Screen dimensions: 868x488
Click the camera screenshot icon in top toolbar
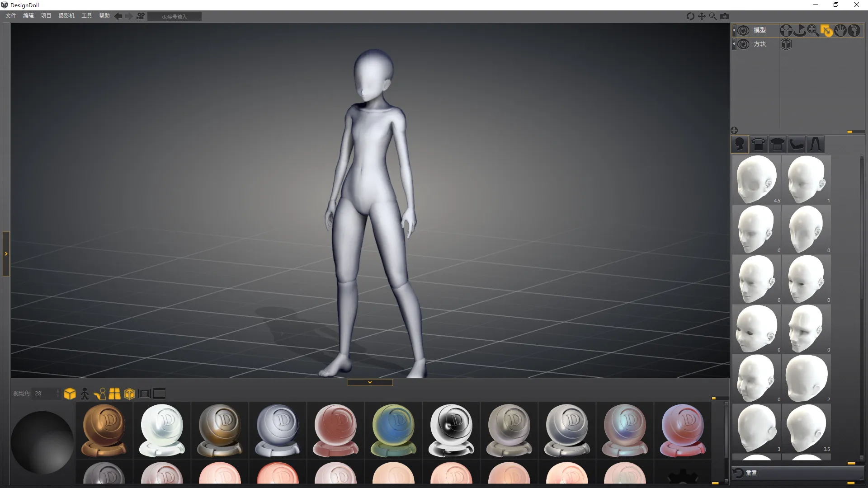coord(725,16)
